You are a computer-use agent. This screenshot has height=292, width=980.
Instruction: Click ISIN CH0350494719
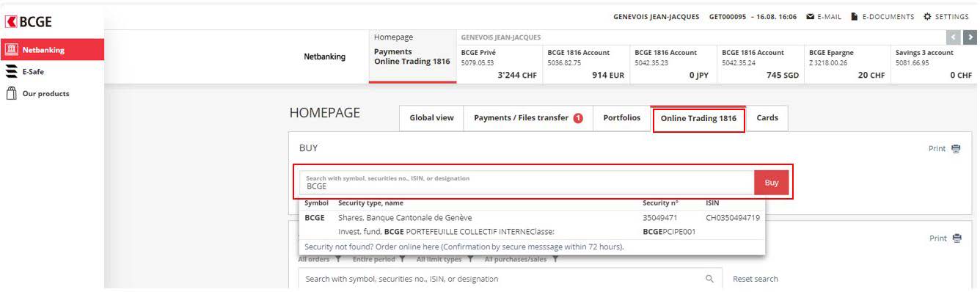tap(733, 218)
